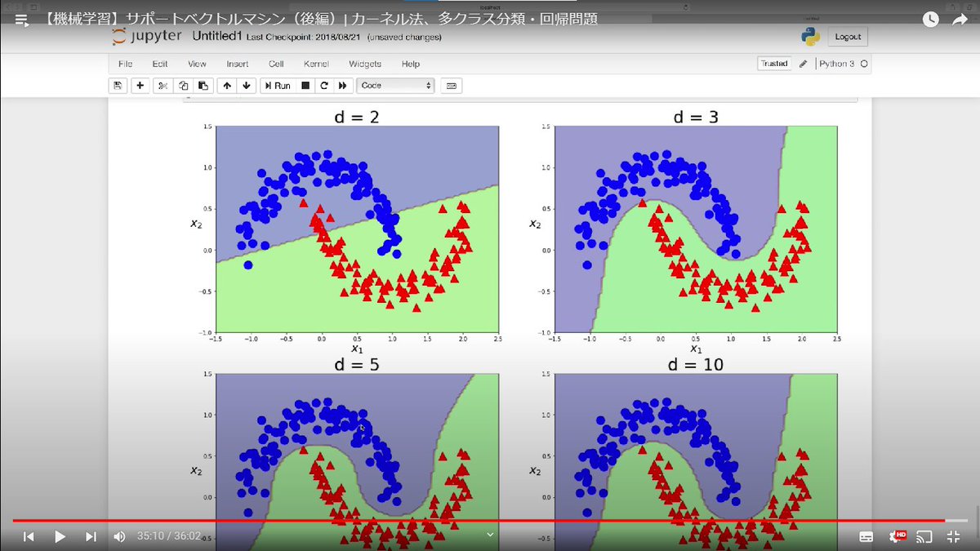
Task: Click the kernel idle circle indicator
Action: coord(864,64)
